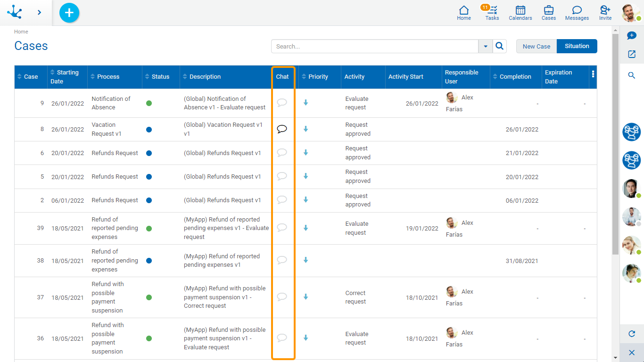Select the Situation tab button

tap(577, 46)
